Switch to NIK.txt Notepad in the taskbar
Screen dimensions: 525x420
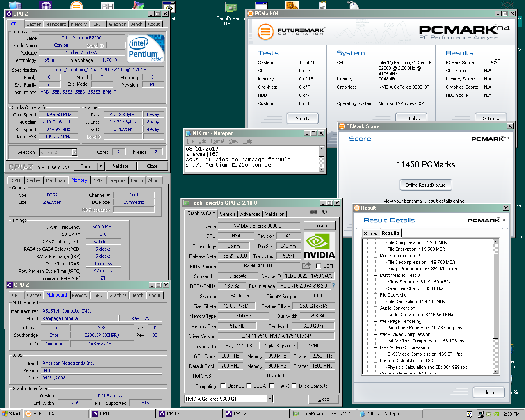[390, 414]
